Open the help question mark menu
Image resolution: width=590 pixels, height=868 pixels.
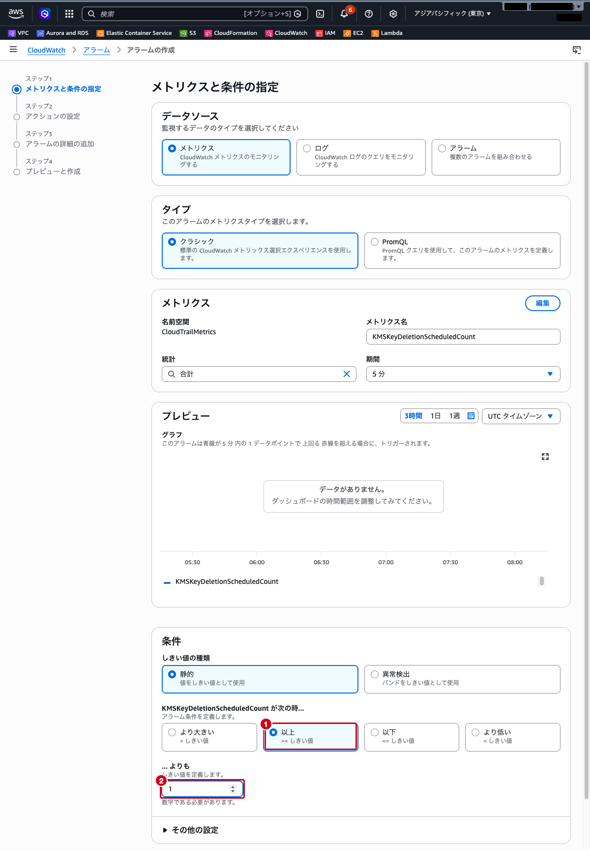369,14
